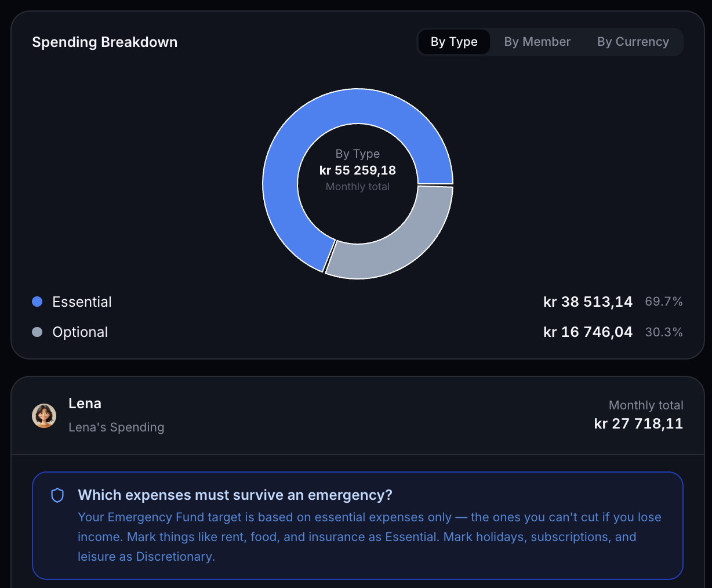Click the Lena member name

tap(85, 403)
